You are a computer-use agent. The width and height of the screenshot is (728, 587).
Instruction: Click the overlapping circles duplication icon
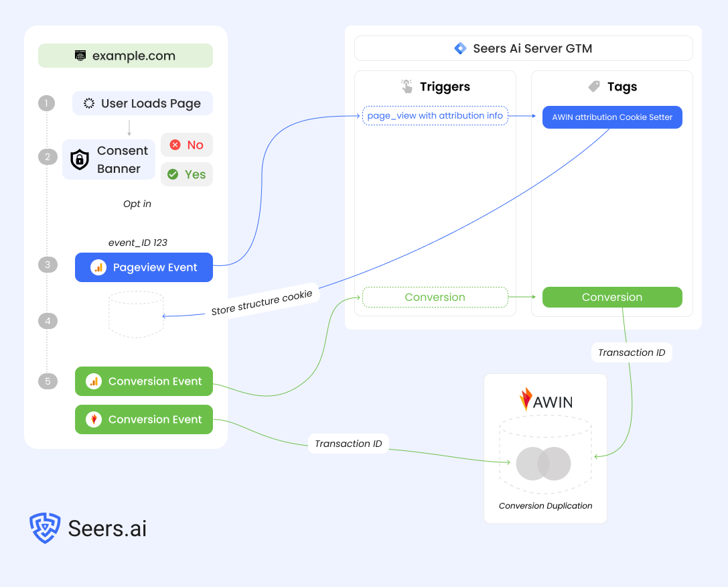click(543, 464)
